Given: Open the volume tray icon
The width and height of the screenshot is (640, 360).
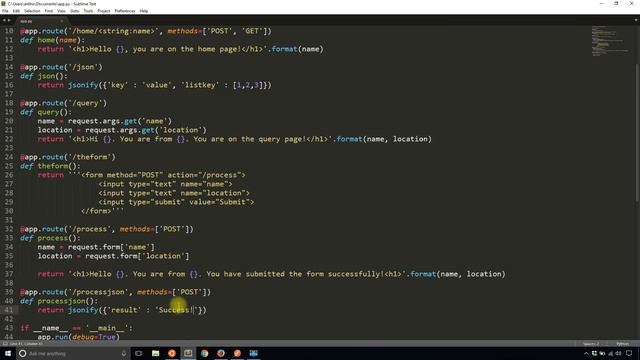Looking at the screenshot, I should click(x=618, y=353).
